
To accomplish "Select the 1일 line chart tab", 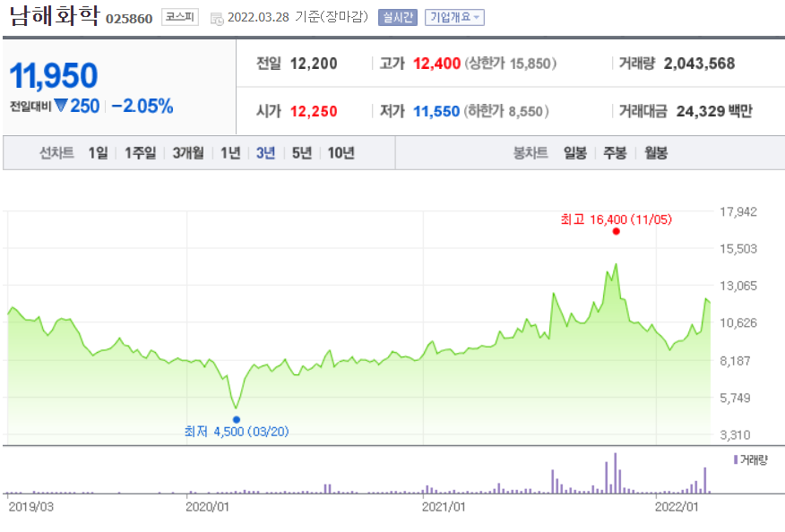I will (x=99, y=152).
